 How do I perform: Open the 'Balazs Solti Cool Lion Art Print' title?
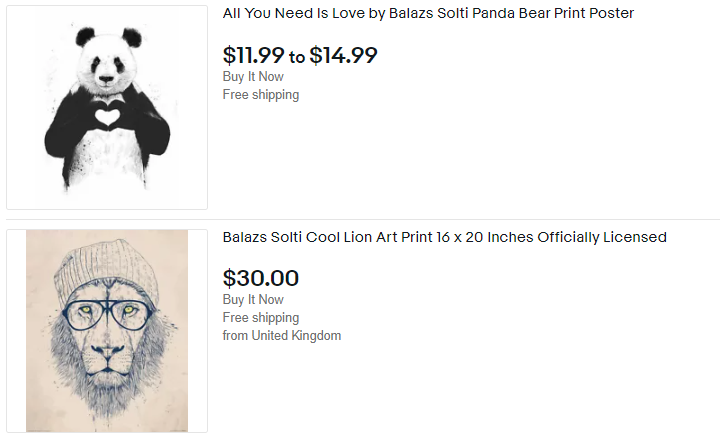tap(444, 237)
